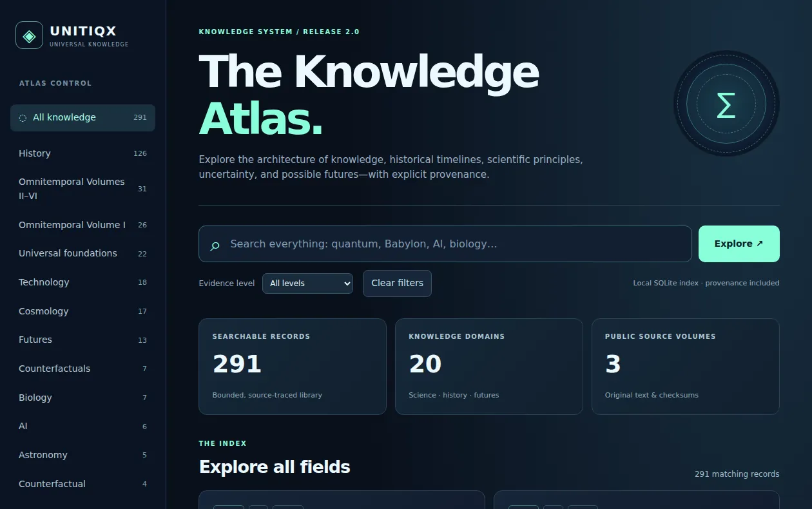Click the 'Original text & checksums' caption

point(652,395)
